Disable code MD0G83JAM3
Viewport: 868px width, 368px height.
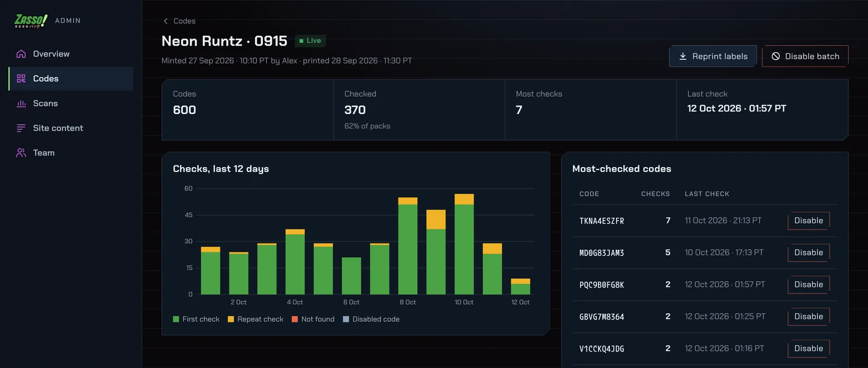click(808, 253)
